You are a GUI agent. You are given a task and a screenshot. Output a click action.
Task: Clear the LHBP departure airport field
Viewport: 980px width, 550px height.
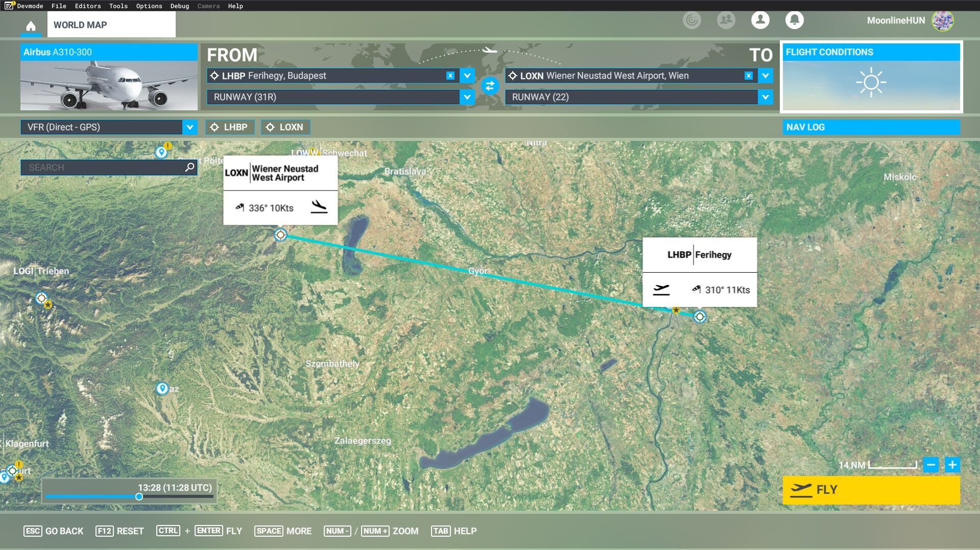pyautogui.click(x=450, y=76)
